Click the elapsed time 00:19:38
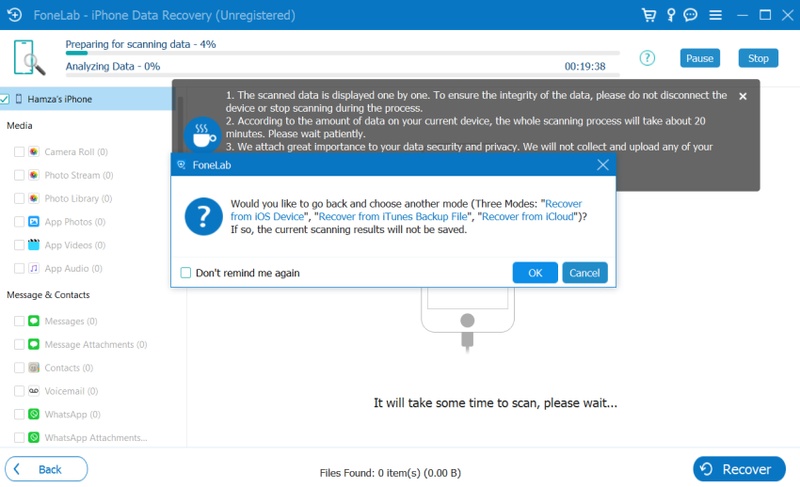 585,66
